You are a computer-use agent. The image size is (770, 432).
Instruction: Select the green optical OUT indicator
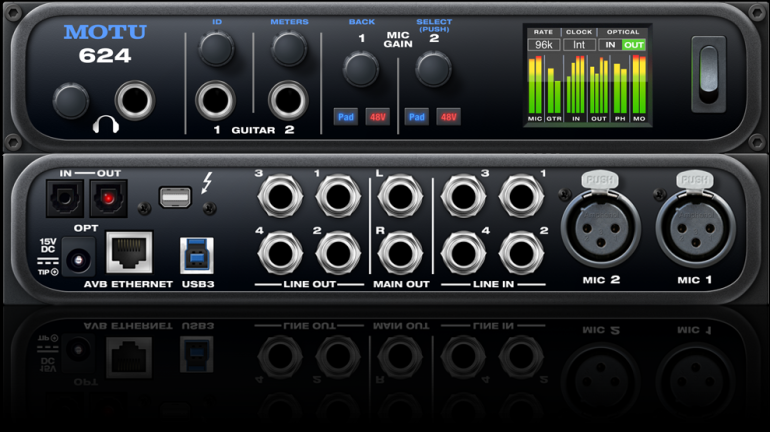pyautogui.click(x=633, y=45)
